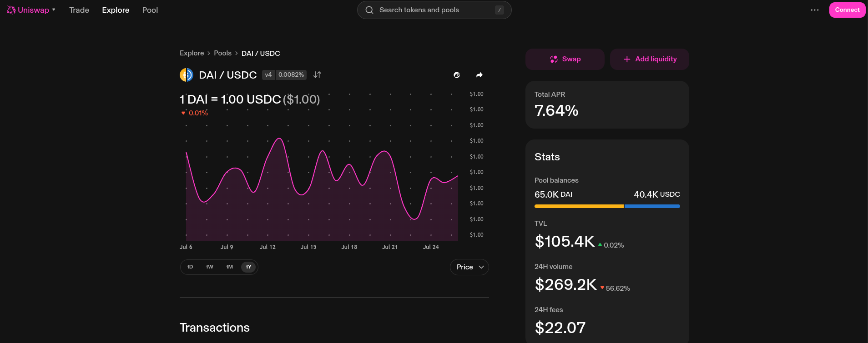The width and height of the screenshot is (868, 343).
Task: Click the 0.0082% fee tier badge
Action: point(291,75)
